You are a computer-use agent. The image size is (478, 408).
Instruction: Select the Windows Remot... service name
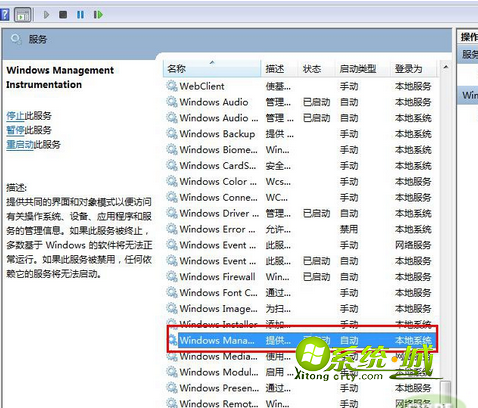coord(219,403)
